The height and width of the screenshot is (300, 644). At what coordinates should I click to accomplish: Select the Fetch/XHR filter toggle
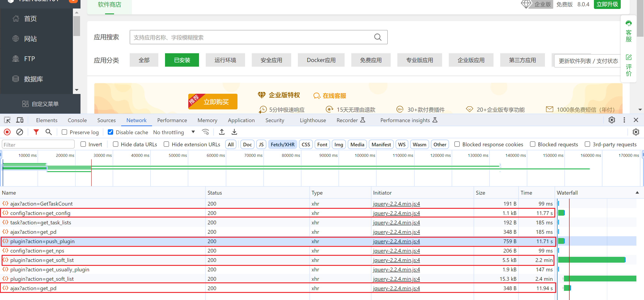click(282, 144)
